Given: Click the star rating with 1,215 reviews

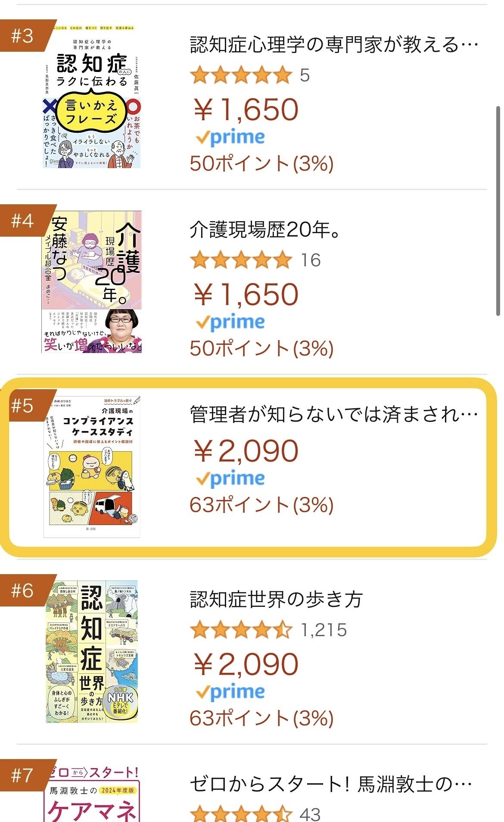Looking at the screenshot, I should tap(241, 630).
